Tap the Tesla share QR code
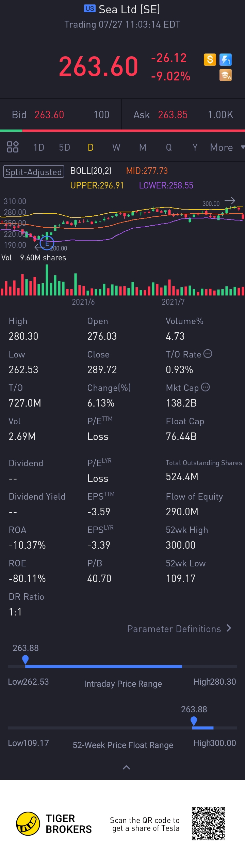 pos(208,823)
